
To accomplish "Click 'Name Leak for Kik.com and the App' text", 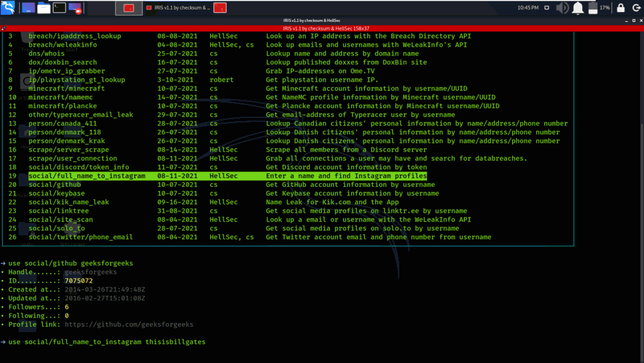I will [x=332, y=202].
